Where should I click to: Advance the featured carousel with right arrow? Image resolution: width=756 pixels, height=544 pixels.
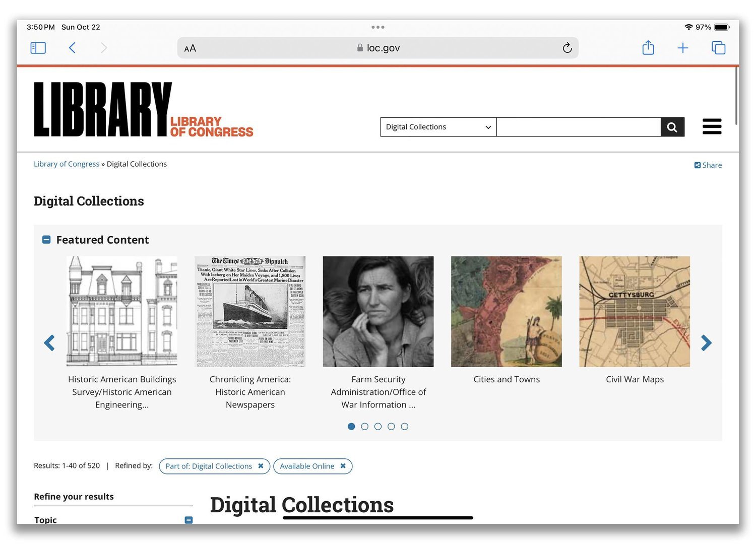pyautogui.click(x=706, y=343)
